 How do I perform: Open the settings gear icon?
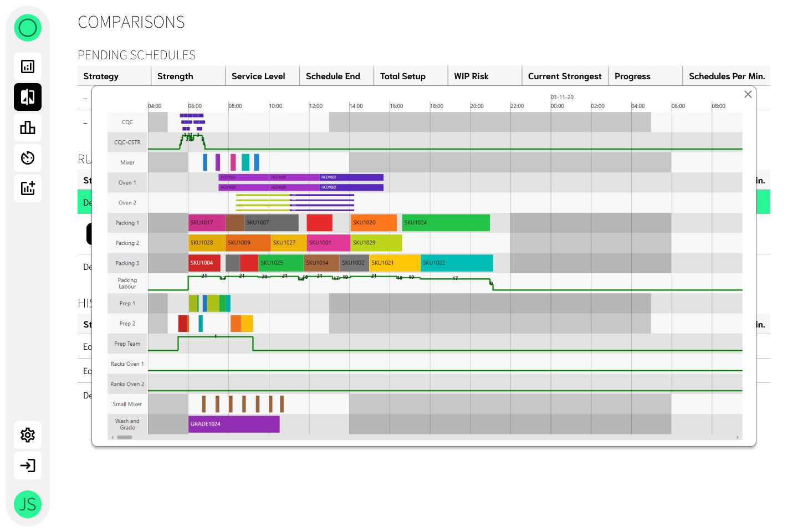28,435
